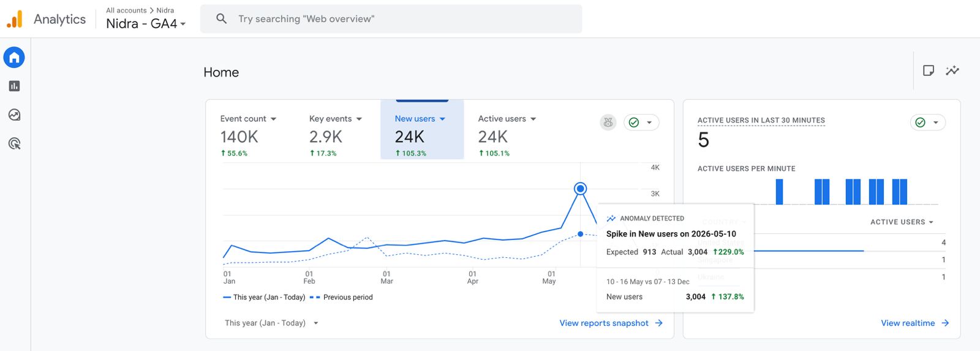Click the search magnifier icon
The width and height of the screenshot is (980, 351).
[x=222, y=19]
